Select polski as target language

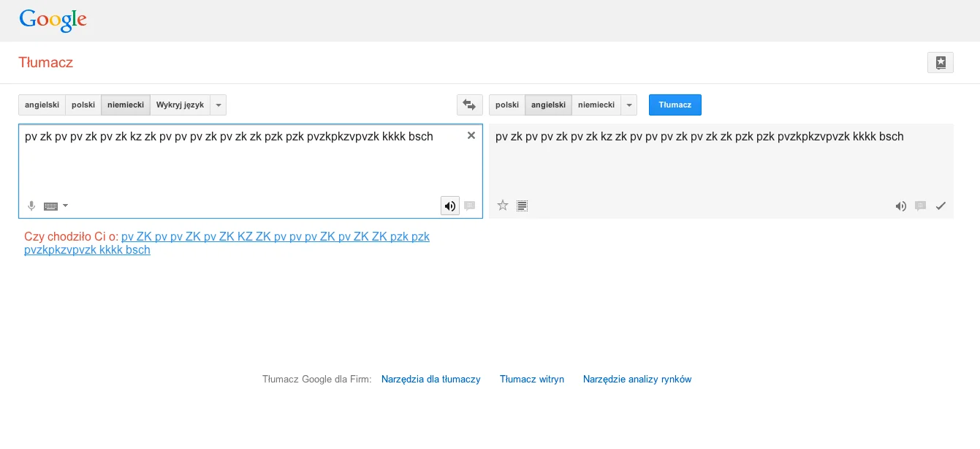tap(507, 105)
